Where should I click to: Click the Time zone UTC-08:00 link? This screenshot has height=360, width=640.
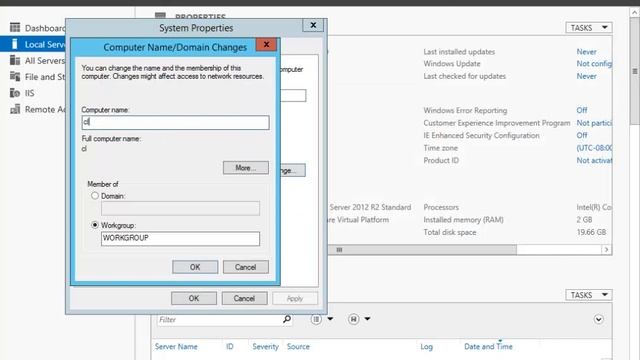pyautogui.click(x=594, y=148)
